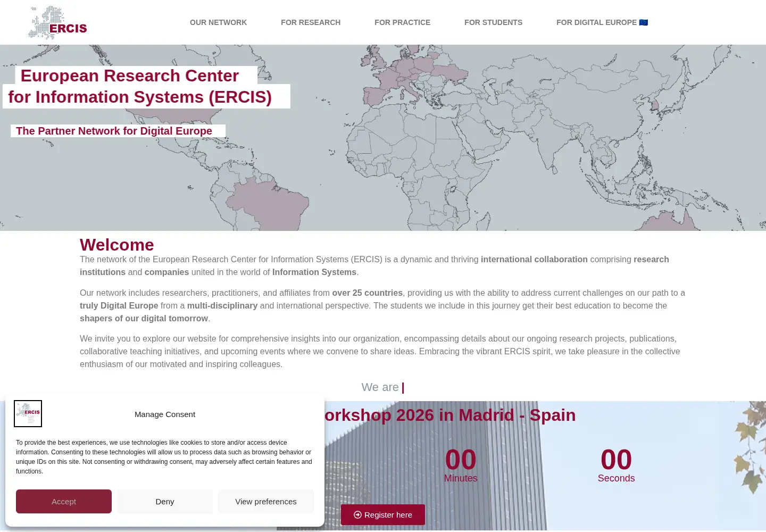Click the Manage Consent title

[x=165, y=414]
